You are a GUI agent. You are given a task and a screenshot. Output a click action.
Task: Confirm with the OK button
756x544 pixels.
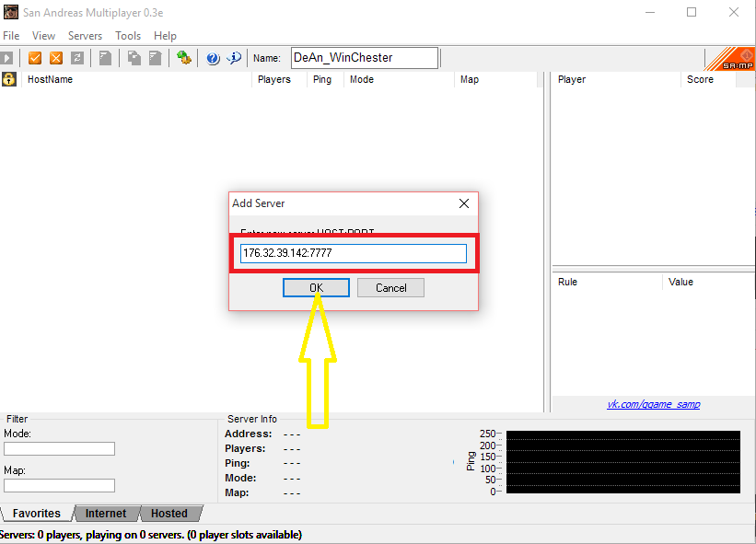coord(316,288)
